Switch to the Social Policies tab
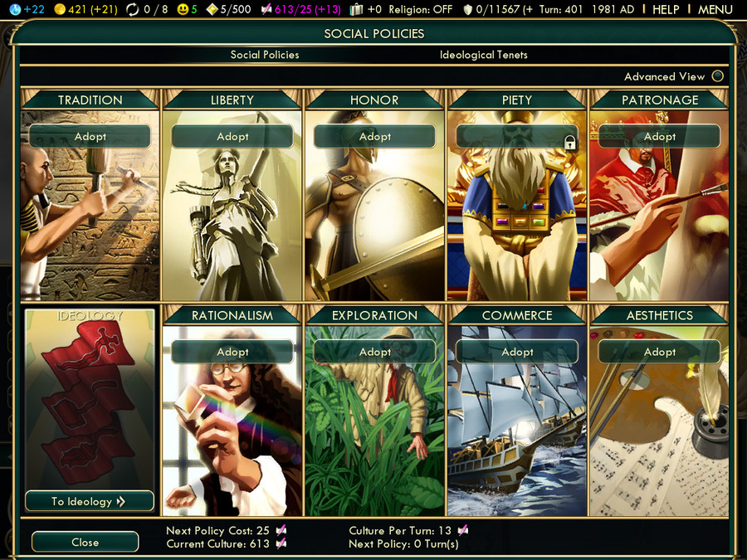This screenshot has width=747, height=560. pyautogui.click(x=265, y=55)
